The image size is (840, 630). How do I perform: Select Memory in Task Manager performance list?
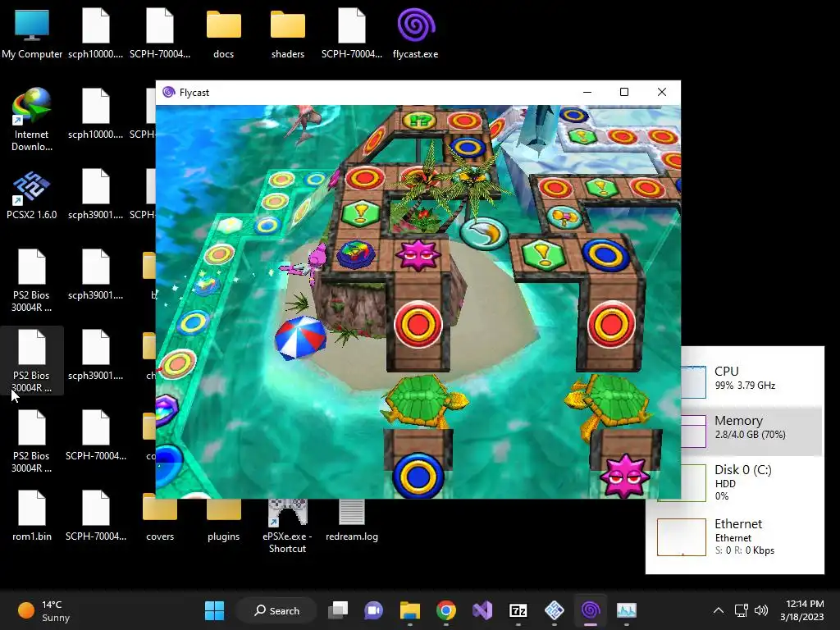(x=751, y=431)
